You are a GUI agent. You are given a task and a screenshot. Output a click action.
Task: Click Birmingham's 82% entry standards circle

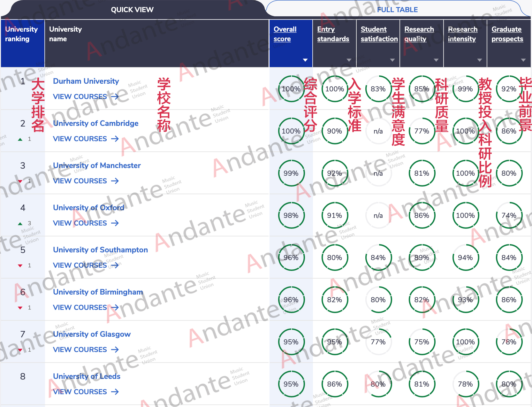pyautogui.click(x=334, y=300)
